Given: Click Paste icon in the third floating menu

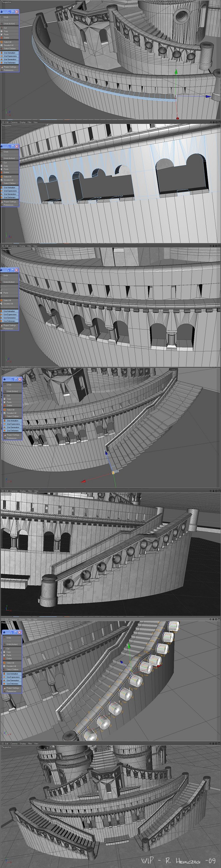Looking at the screenshot, I should tap(2, 293).
